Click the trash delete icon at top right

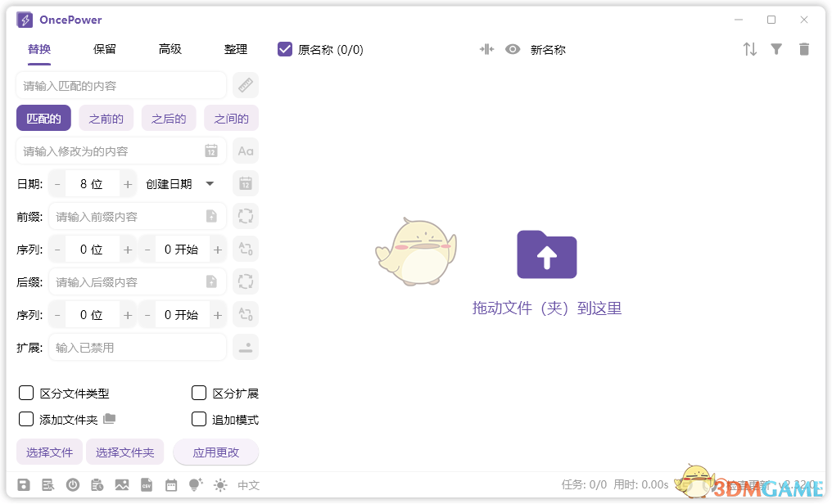coord(804,49)
